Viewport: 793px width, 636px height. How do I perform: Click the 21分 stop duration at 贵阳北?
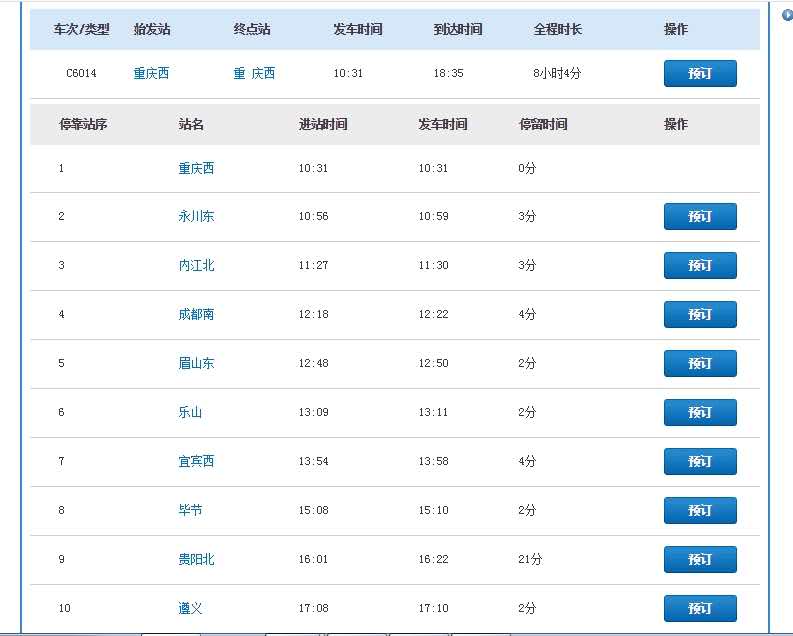tap(530, 559)
